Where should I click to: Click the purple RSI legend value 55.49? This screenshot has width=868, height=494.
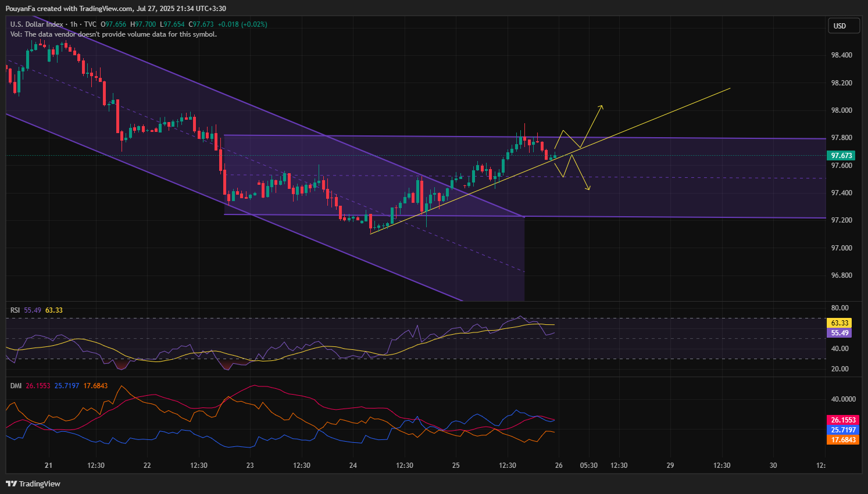click(33, 310)
